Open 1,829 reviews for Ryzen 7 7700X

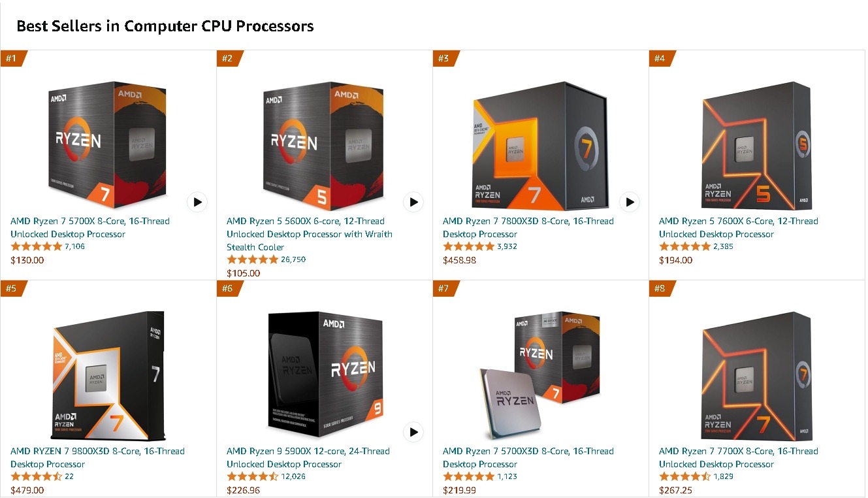point(723,476)
